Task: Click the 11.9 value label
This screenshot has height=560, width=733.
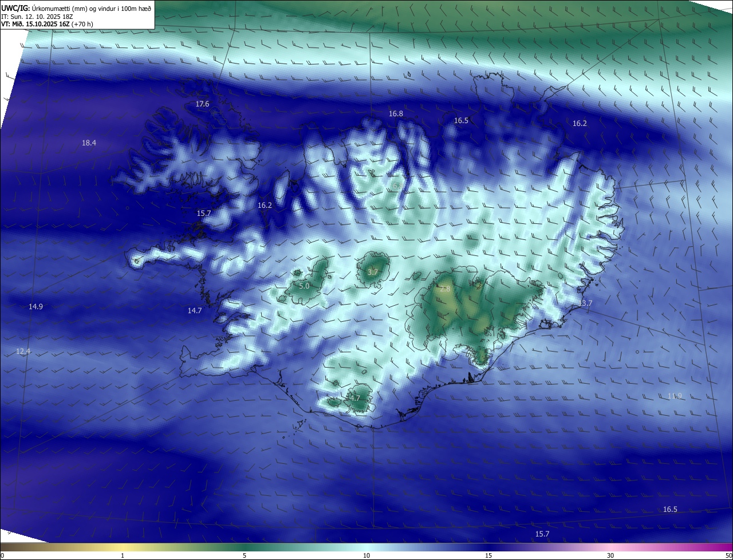Action: (x=675, y=396)
